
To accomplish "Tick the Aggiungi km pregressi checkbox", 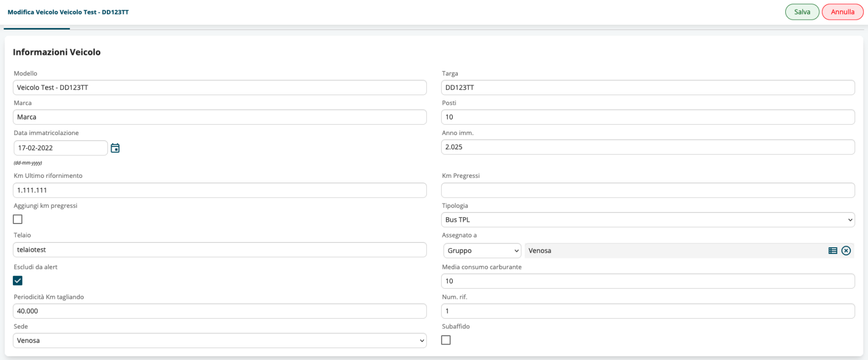I will coord(18,219).
